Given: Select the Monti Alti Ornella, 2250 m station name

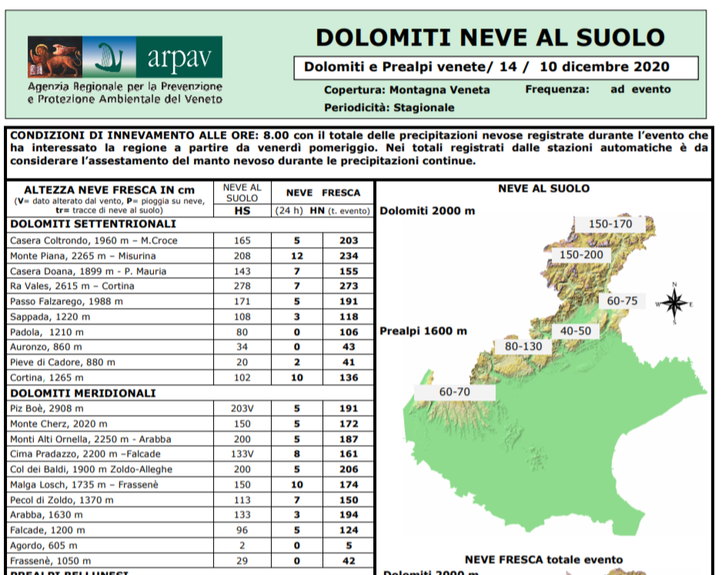Looking at the screenshot, I should (91, 440).
